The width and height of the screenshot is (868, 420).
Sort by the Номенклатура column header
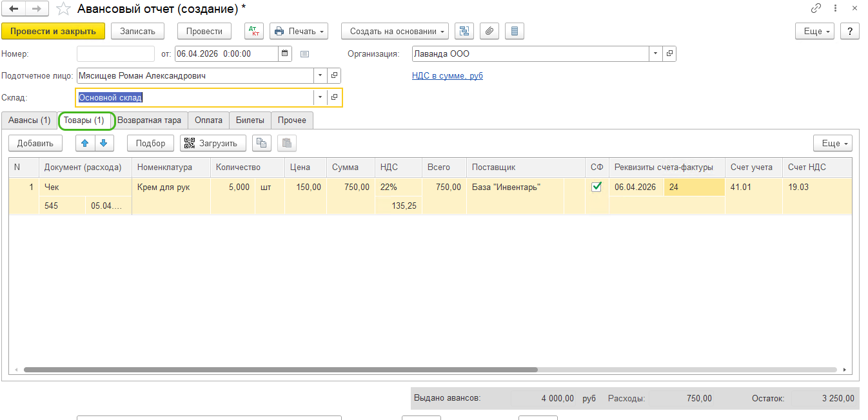[x=172, y=167]
